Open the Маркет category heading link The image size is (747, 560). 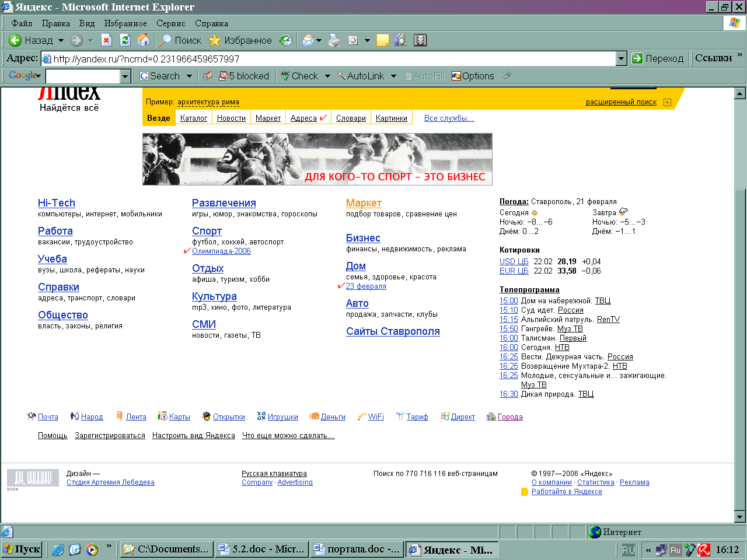click(x=364, y=203)
